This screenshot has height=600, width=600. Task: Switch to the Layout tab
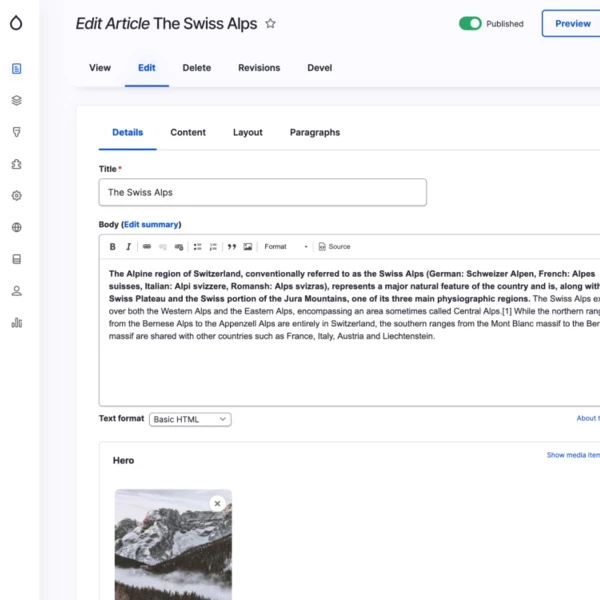click(248, 132)
